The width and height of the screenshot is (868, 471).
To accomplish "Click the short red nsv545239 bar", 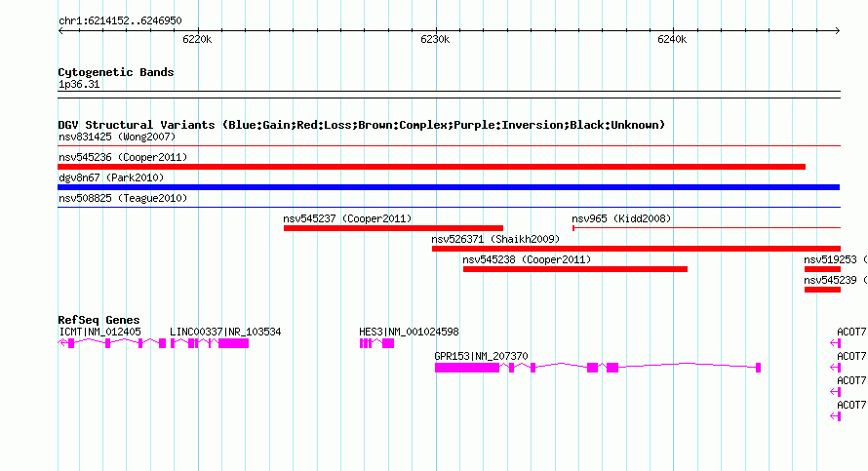I will (822, 290).
